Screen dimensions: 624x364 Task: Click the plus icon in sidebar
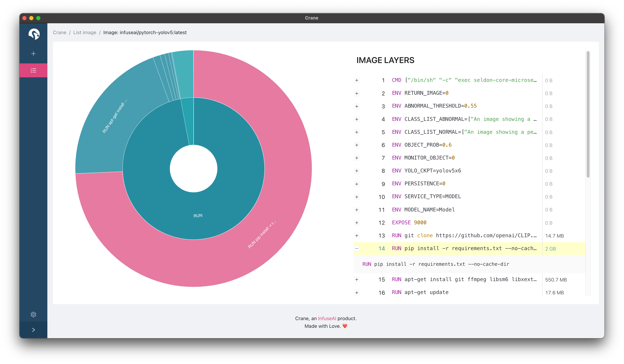(33, 54)
